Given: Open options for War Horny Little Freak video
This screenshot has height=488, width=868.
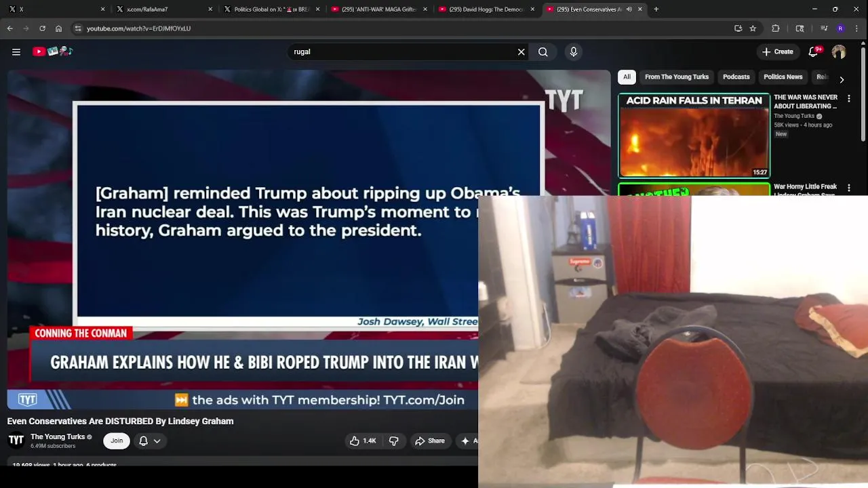Looking at the screenshot, I should [848, 188].
